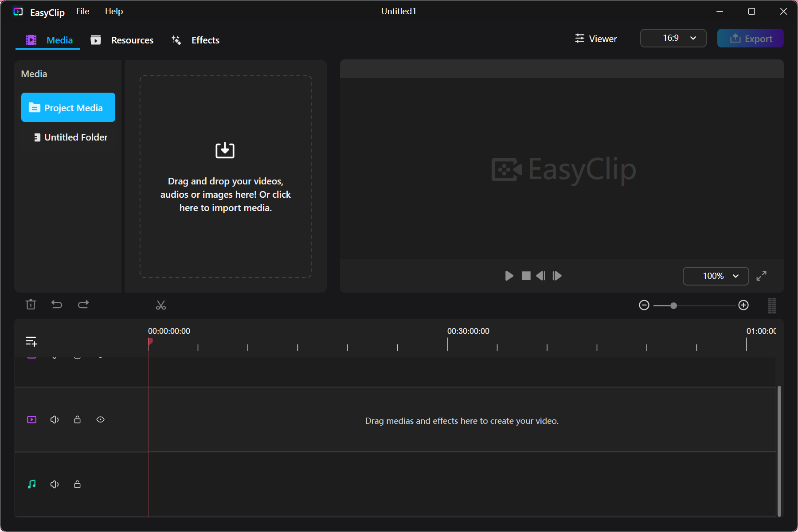
Task: Open the File menu
Action: point(82,12)
